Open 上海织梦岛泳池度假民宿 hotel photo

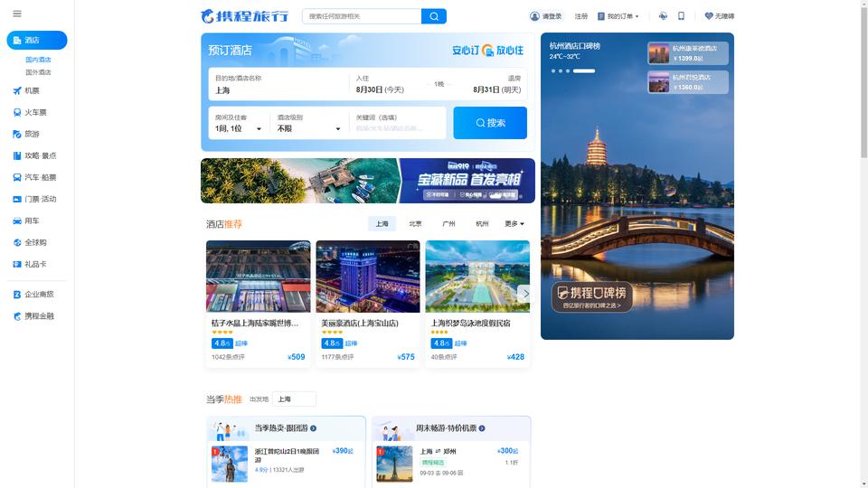477,277
